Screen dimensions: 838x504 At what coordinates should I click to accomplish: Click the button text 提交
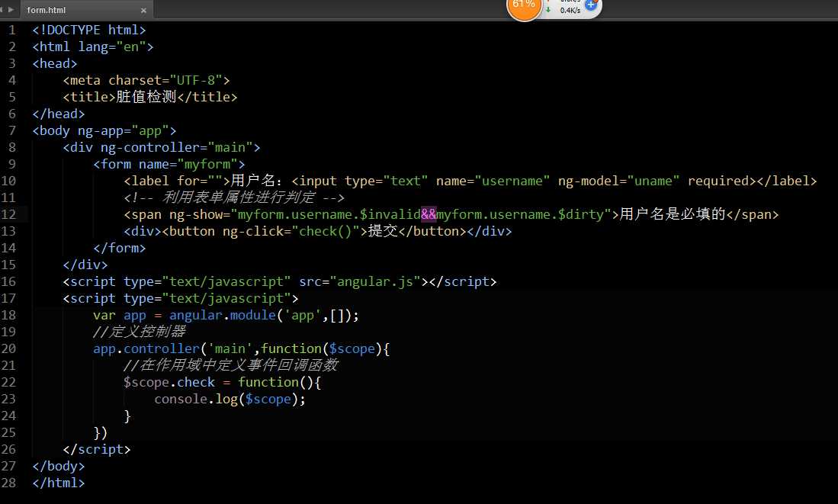[x=383, y=231]
